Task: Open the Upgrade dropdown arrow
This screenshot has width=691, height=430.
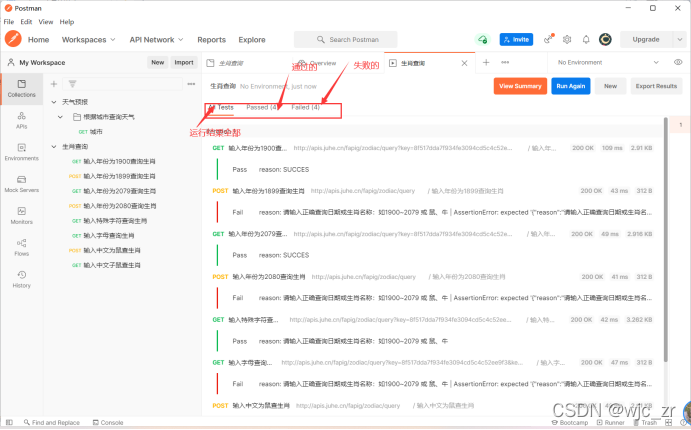Action: point(680,39)
